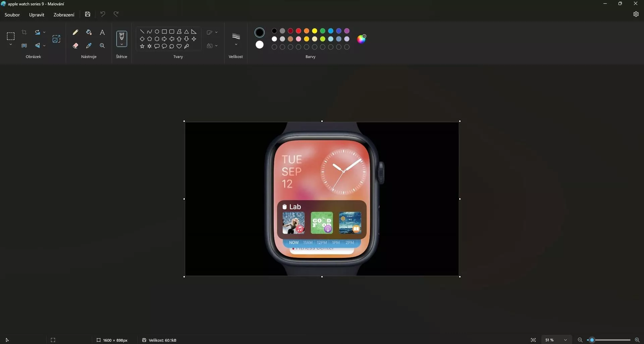Viewport: 644px width, 344px height.
Task: Open the Upravit menu
Action: point(37,15)
